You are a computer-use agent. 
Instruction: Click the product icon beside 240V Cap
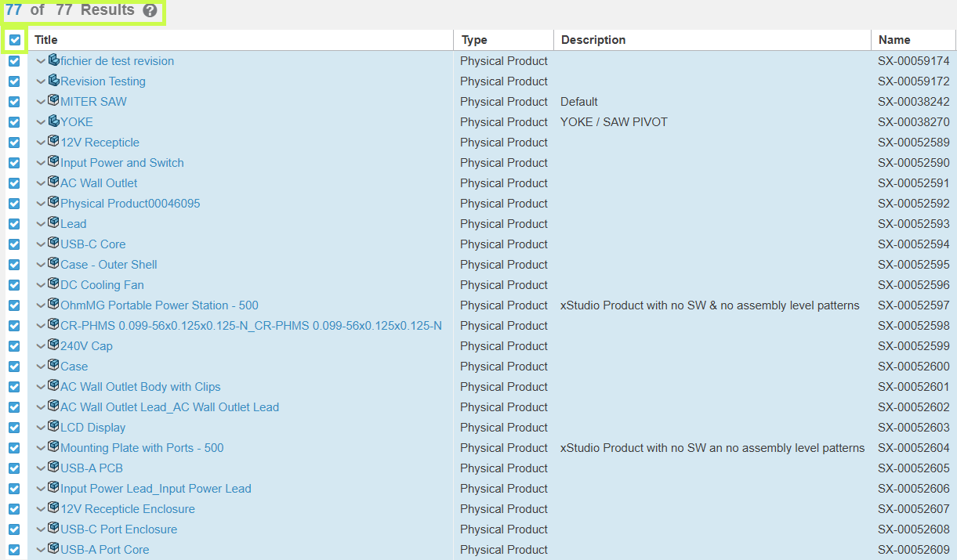pos(53,345)
